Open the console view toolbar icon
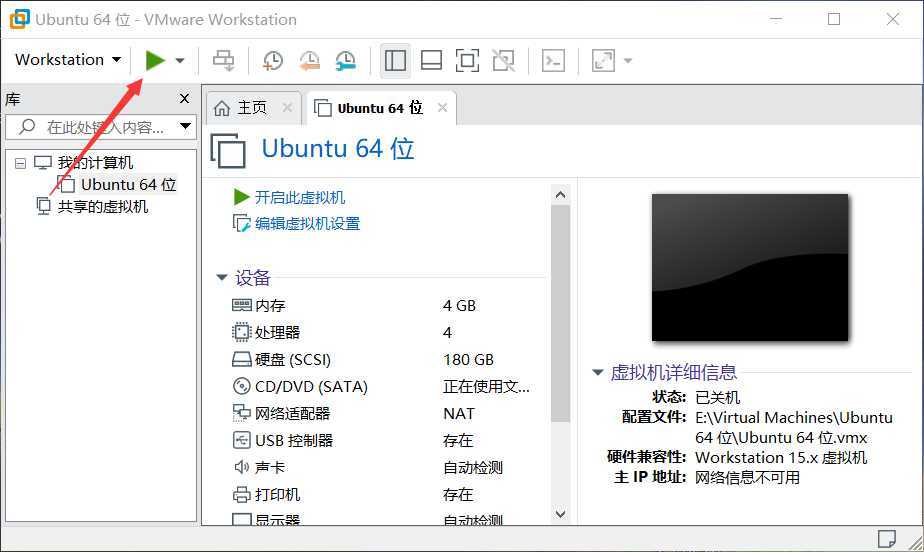 pyautogui.click(x=553, y=60)
